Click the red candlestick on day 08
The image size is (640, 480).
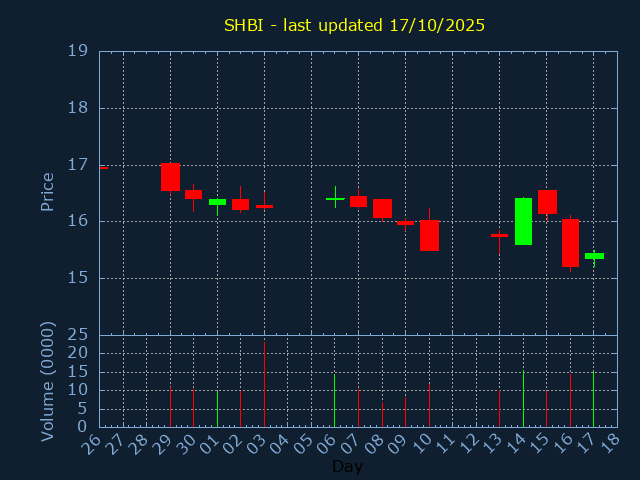click(382, 208)
